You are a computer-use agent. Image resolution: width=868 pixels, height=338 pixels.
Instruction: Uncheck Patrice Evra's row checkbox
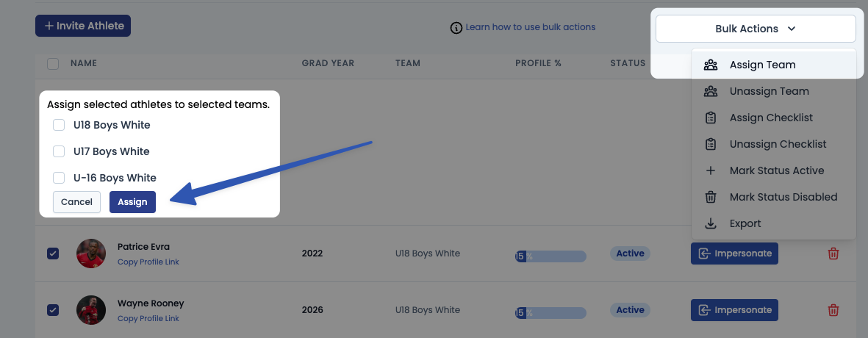click(53, 253)
